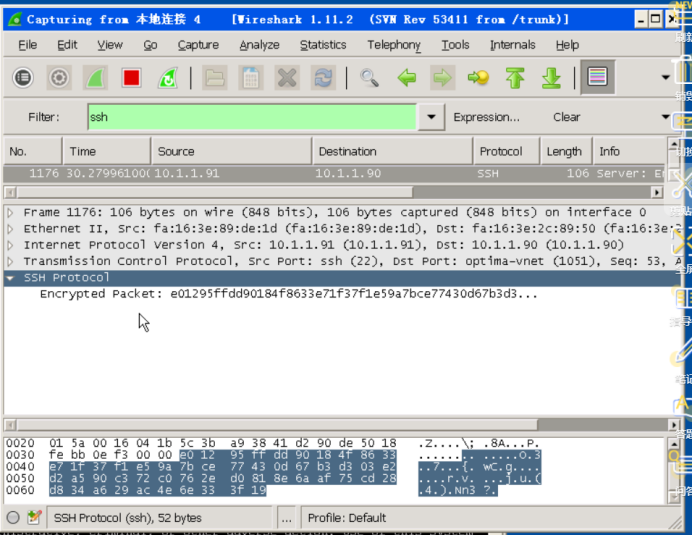
Task: Go back in packet history arrow
Action: point(407,78)
